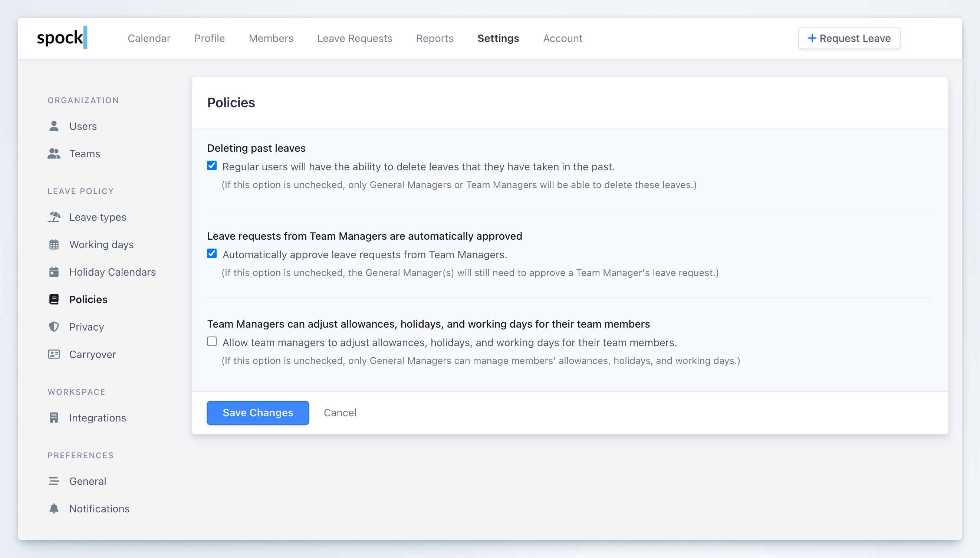This screenshot has width=980, height=558.
Task: Switch to the Reports tab
Action: pos(434,38)
